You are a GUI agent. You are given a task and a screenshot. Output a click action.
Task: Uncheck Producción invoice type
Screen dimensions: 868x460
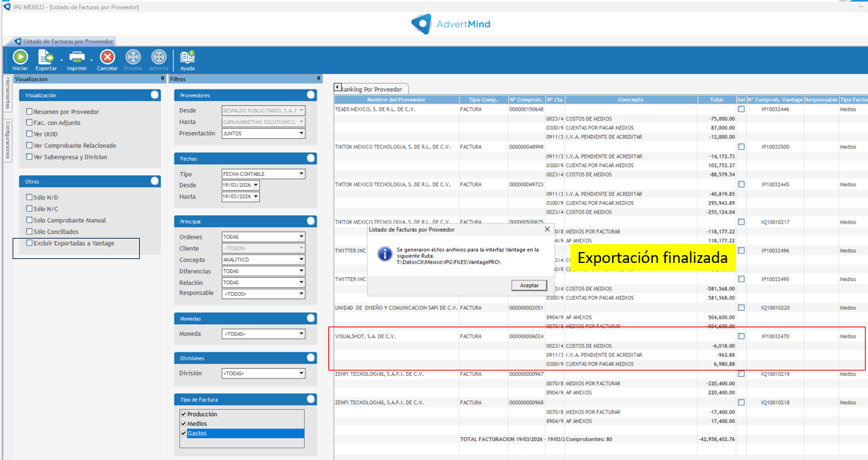click(x=183, y=414)
